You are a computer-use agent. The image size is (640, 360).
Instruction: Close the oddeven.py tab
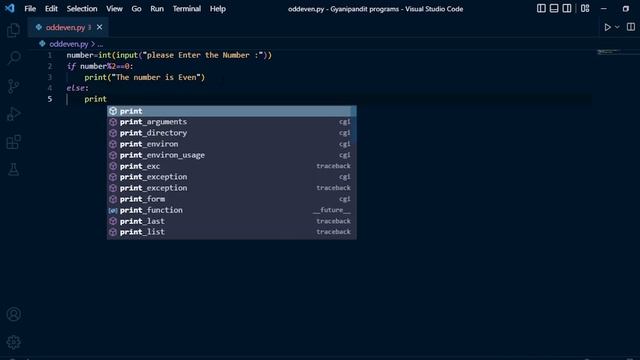(x=100, y=27)
